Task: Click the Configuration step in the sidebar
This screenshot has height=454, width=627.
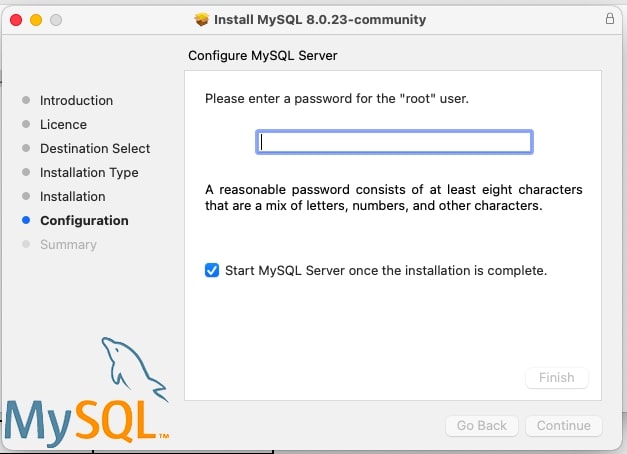Action: click(x=84, y=220)
